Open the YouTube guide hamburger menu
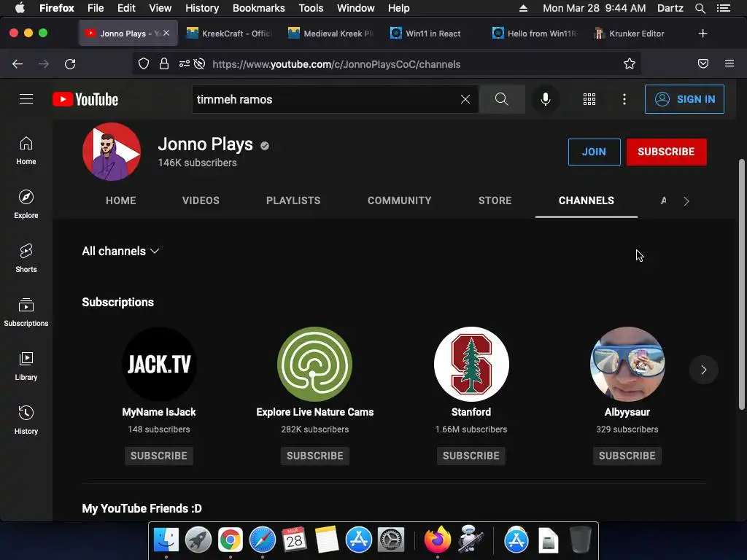747x560 pixels. tap(26, 99)
